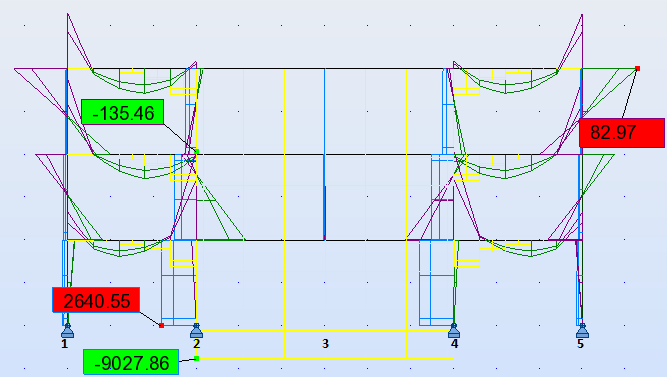Select the pinned support icon at node 1
This screenshot has height=377, width=667.
tap(67, 331)
